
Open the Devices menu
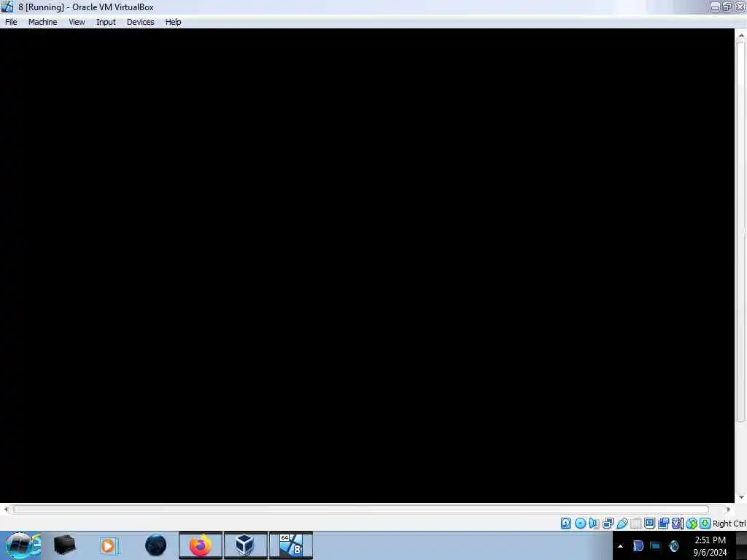[141, 22]
